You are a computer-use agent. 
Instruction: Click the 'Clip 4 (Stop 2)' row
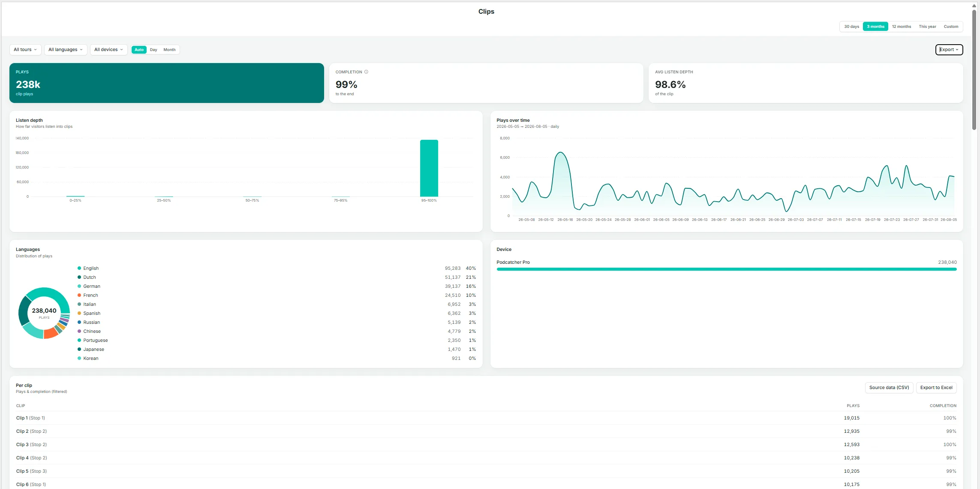pyautogui.click(x=486, y=458)
